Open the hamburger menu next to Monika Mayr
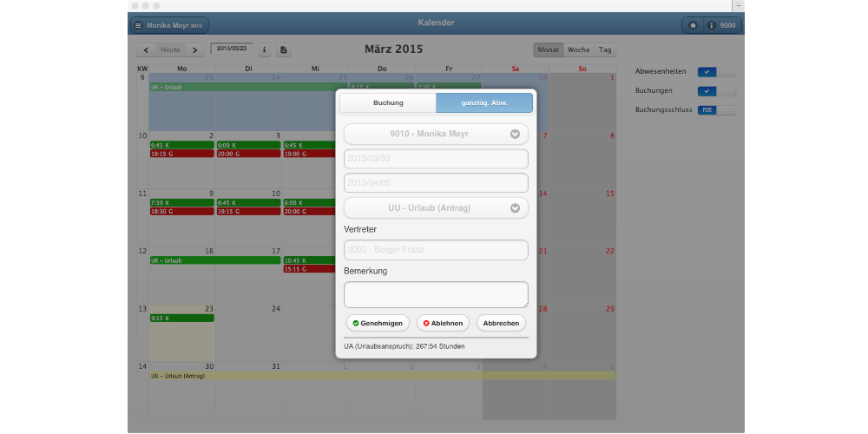868x434 pixels. tap(138, 26)
